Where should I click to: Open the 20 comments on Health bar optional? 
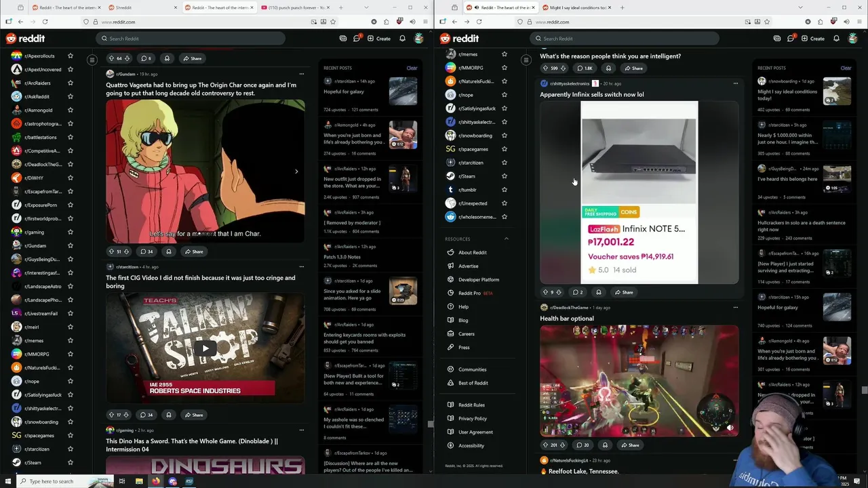coord(583,445)
